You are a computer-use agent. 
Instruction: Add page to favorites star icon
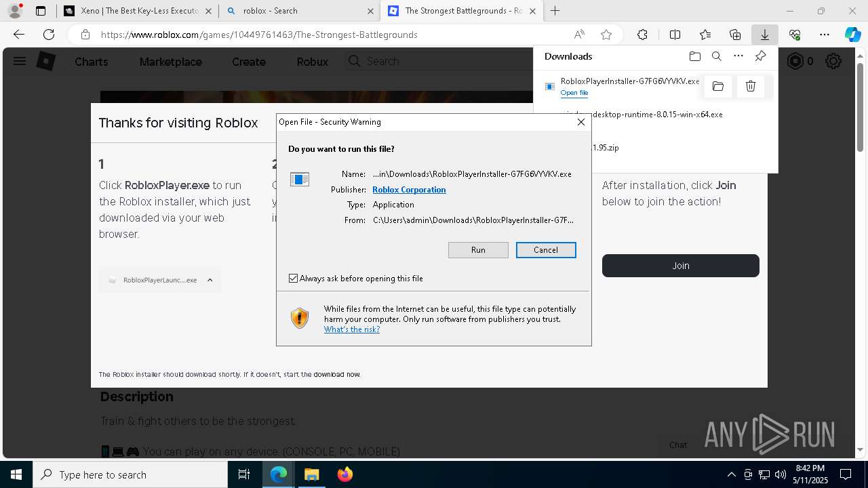click(606, 35)
